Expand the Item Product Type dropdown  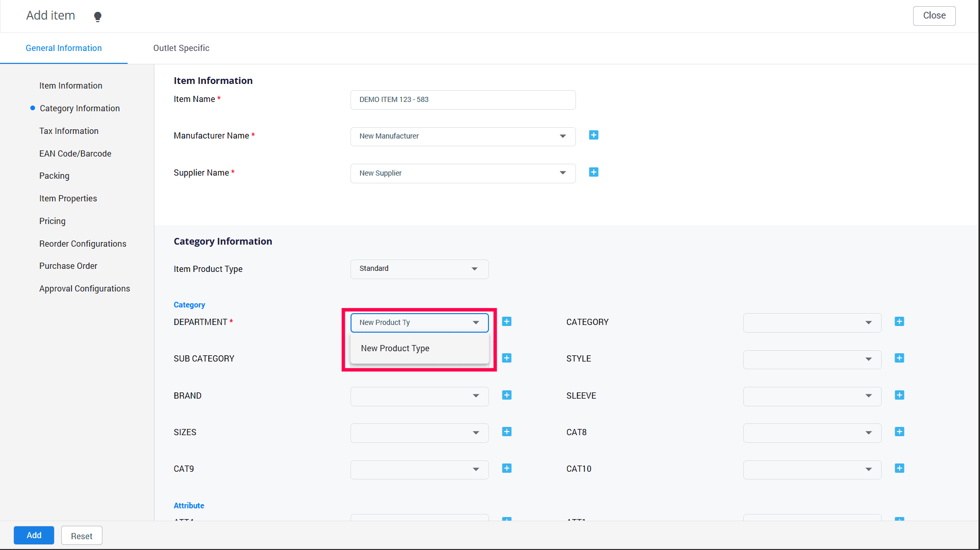coord(419,269)
